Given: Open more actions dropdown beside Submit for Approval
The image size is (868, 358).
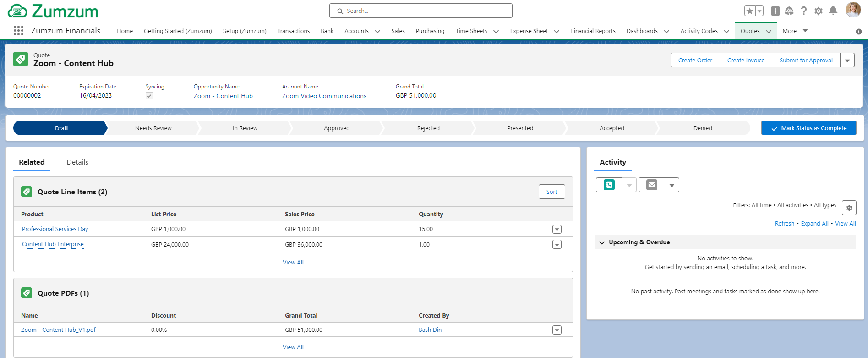Looking at the screenshot, I should (847, 61).
